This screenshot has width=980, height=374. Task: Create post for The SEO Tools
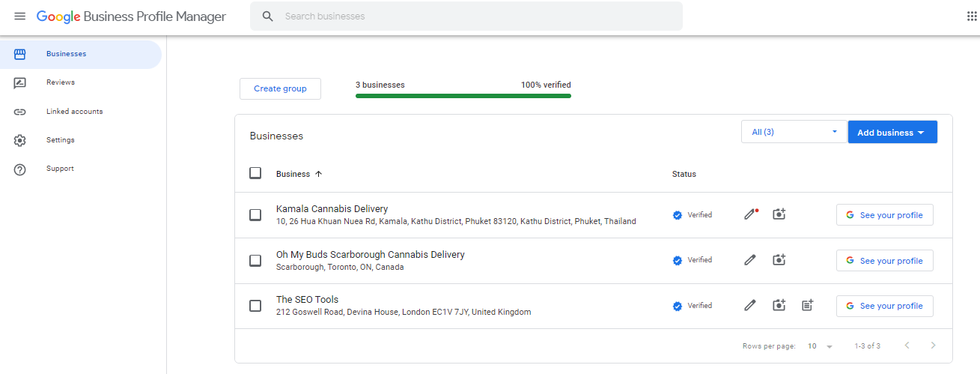click(807, 305)
